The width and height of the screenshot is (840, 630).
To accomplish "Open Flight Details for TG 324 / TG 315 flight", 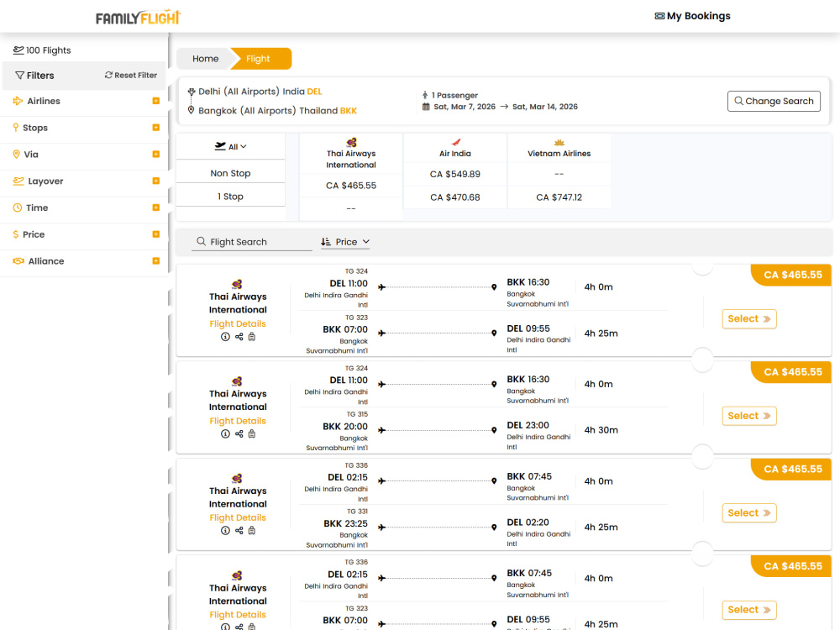I will pyautogui.click(x=238, y=421).
